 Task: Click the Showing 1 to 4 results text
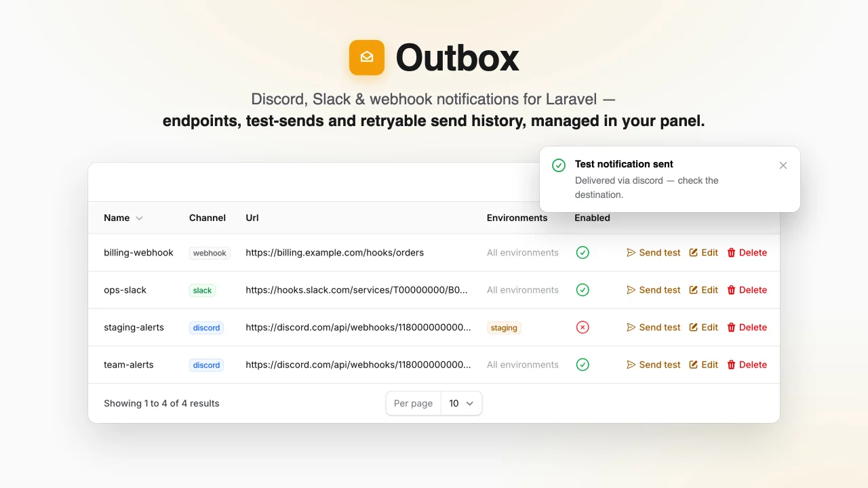coord(161,403)
